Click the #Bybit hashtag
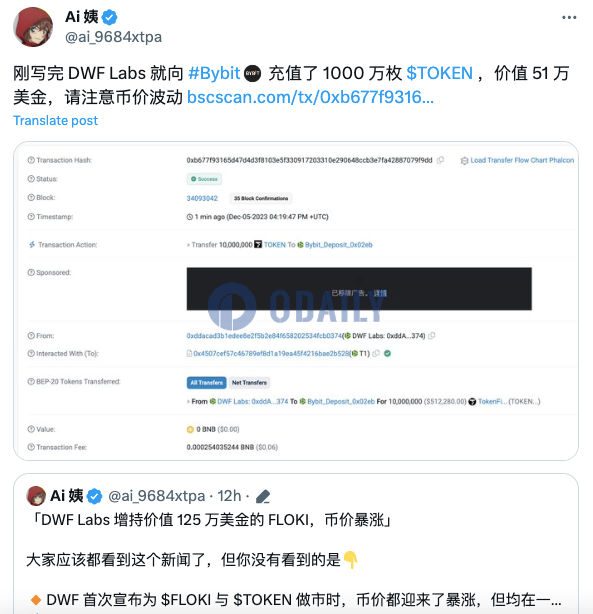This screenshot has width=593, height=614. pos(214,73)
